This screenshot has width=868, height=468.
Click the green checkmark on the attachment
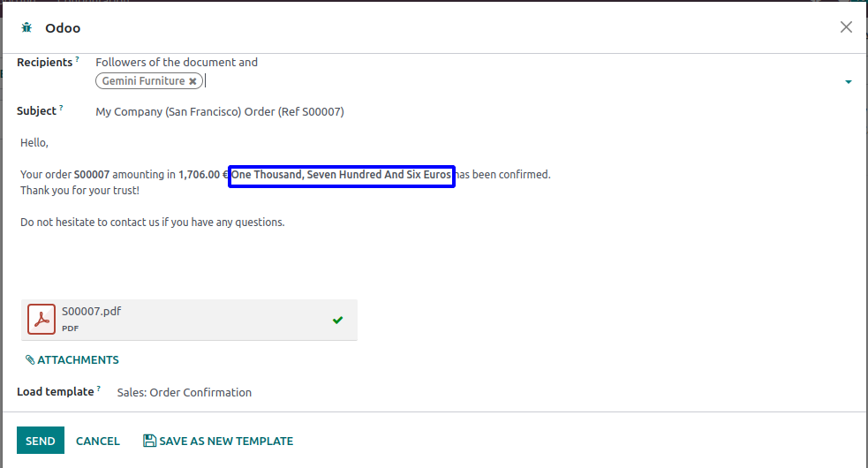tap(337, 320)
